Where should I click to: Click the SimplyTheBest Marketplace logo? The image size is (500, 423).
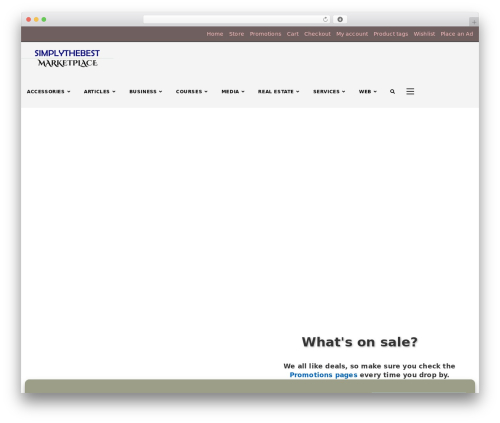[67, 58]
